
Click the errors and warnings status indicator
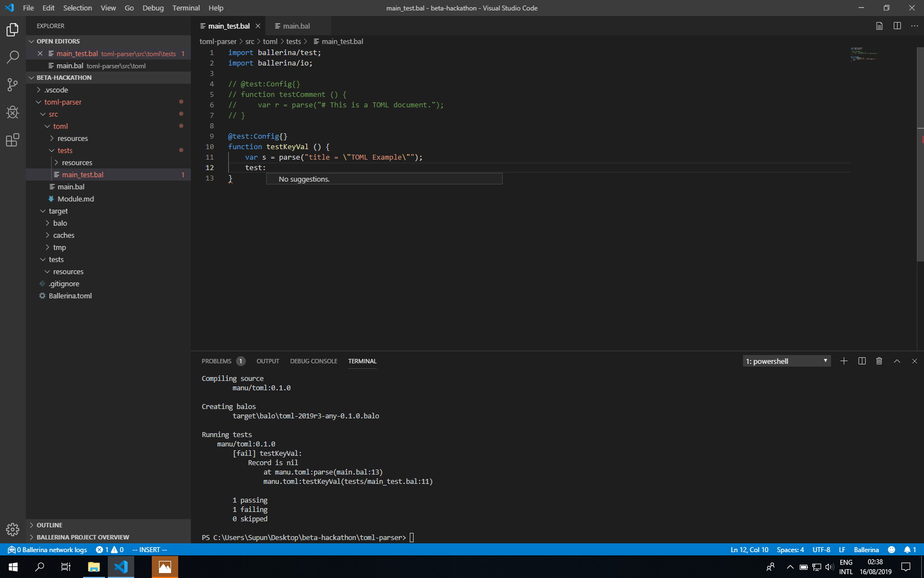[109, 550]
